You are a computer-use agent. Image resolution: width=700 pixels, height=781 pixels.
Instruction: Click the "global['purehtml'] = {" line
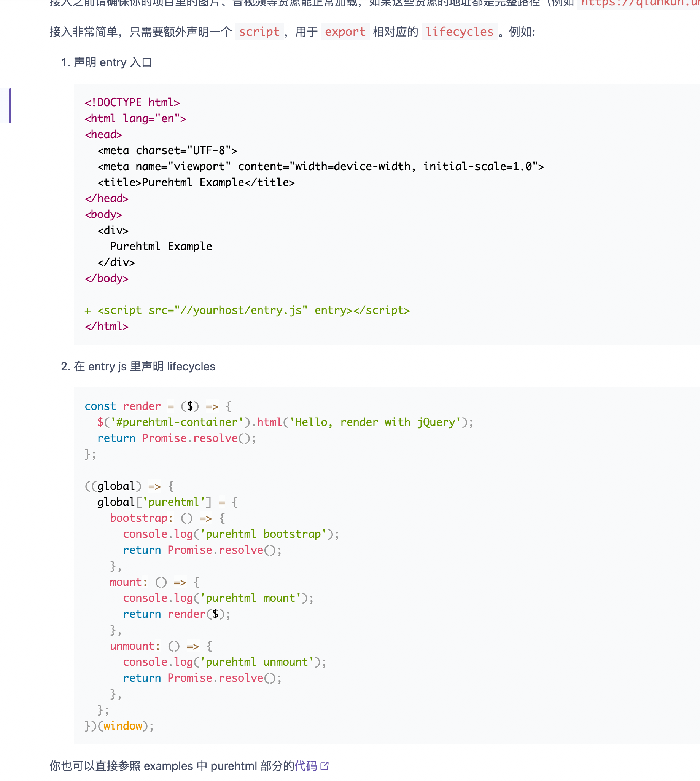pos(167,502)
